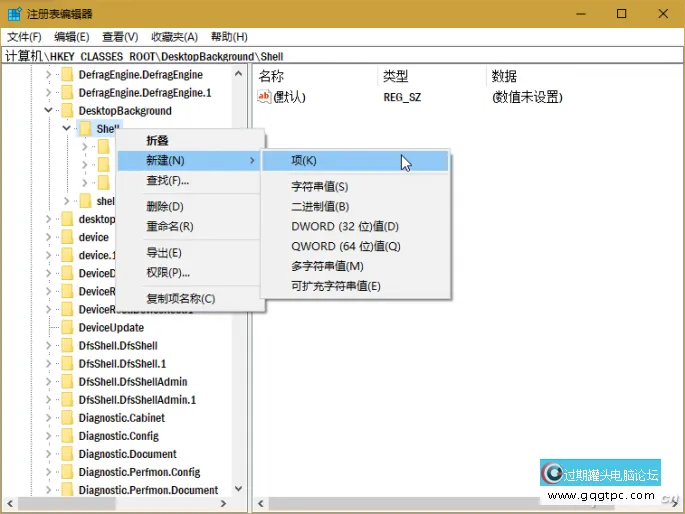
Task: Select 多字符串值(M) entry
Action: [x=355, y=266]
